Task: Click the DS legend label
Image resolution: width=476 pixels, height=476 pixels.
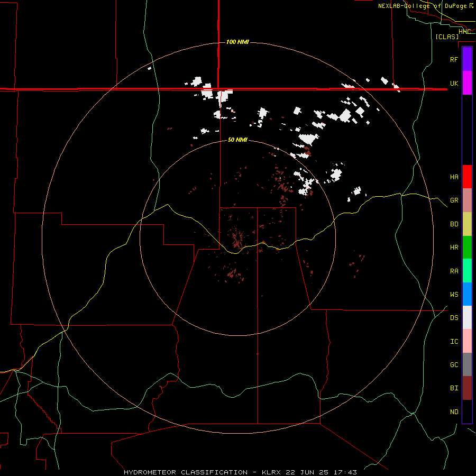Action: [454, 318]
